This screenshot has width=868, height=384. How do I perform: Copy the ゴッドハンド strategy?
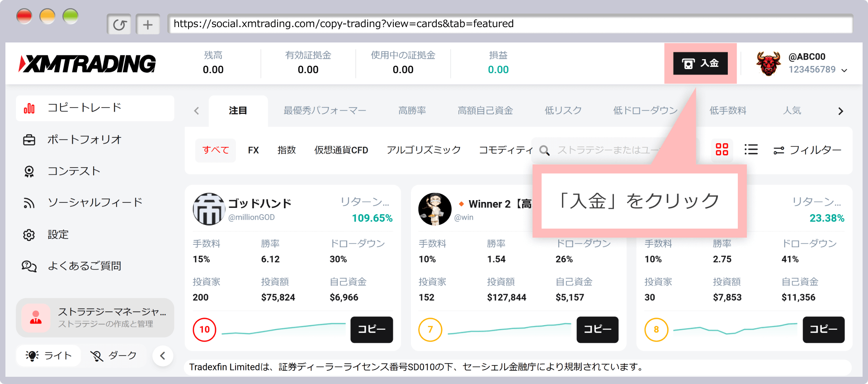(x=371, y=329)
